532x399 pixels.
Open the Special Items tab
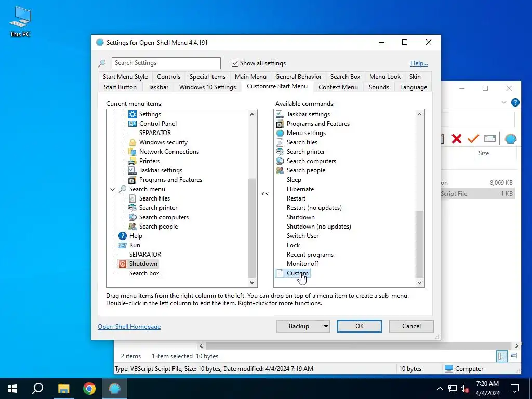208,77
